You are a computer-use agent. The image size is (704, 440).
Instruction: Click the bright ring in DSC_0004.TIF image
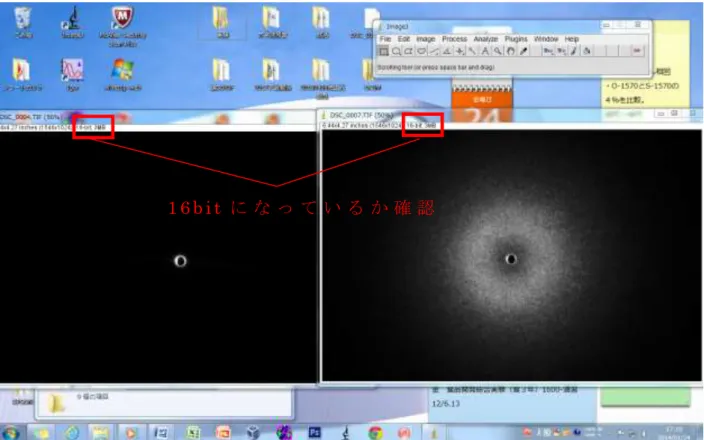tap(180, 261)
